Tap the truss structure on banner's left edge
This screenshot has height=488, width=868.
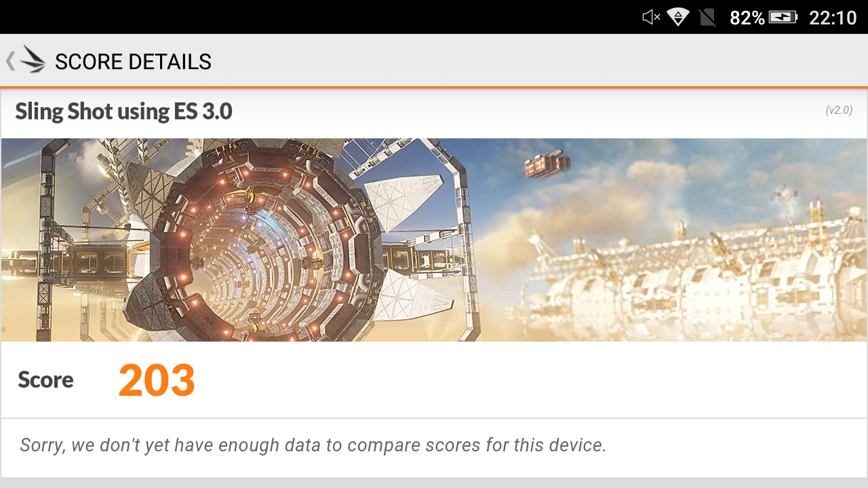point(46,237)
